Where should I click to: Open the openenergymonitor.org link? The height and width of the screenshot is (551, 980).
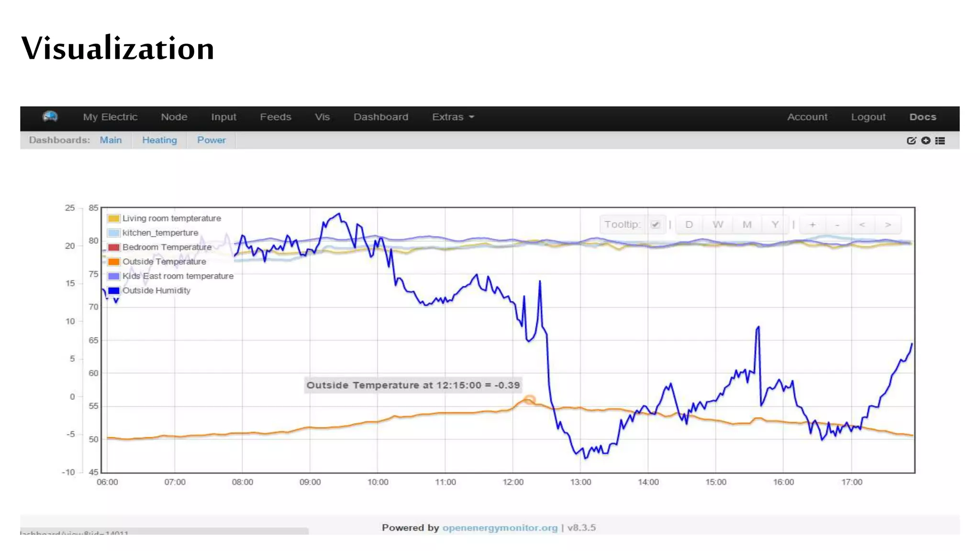click(x=500, y=528)
